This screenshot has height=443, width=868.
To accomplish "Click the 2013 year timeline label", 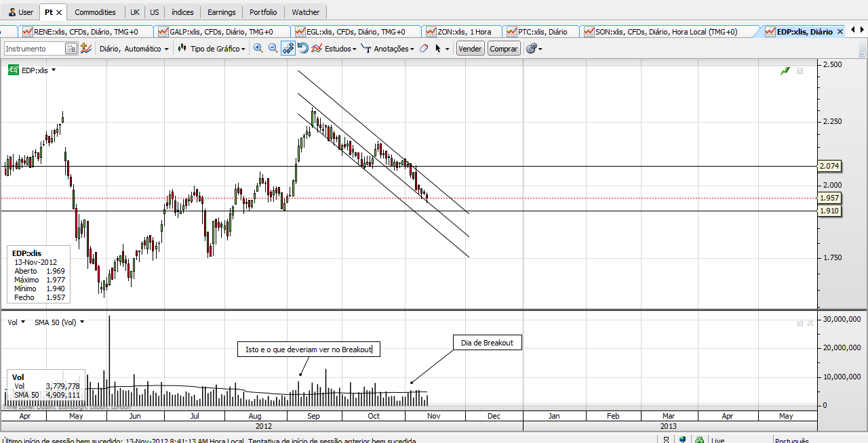I will [x=669, y=426].
